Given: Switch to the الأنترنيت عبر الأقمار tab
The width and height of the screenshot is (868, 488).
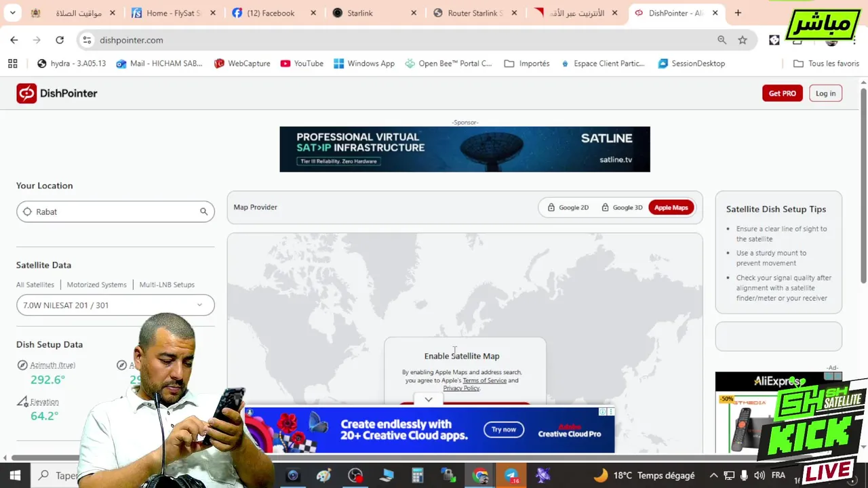Looking at the screenshot, I should point(576,13).
